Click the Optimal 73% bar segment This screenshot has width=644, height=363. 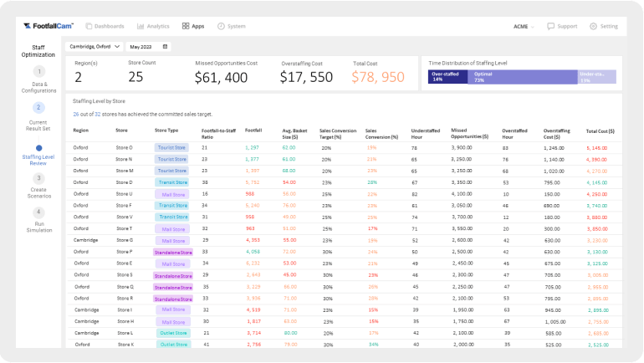[523, 77]
